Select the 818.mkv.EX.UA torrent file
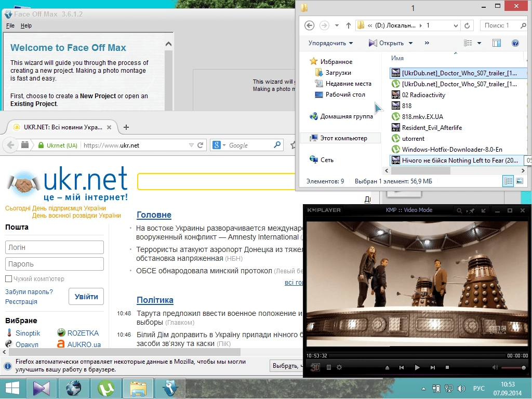The height and width of the screenshot is (399, 532). [x=417, y=117]
